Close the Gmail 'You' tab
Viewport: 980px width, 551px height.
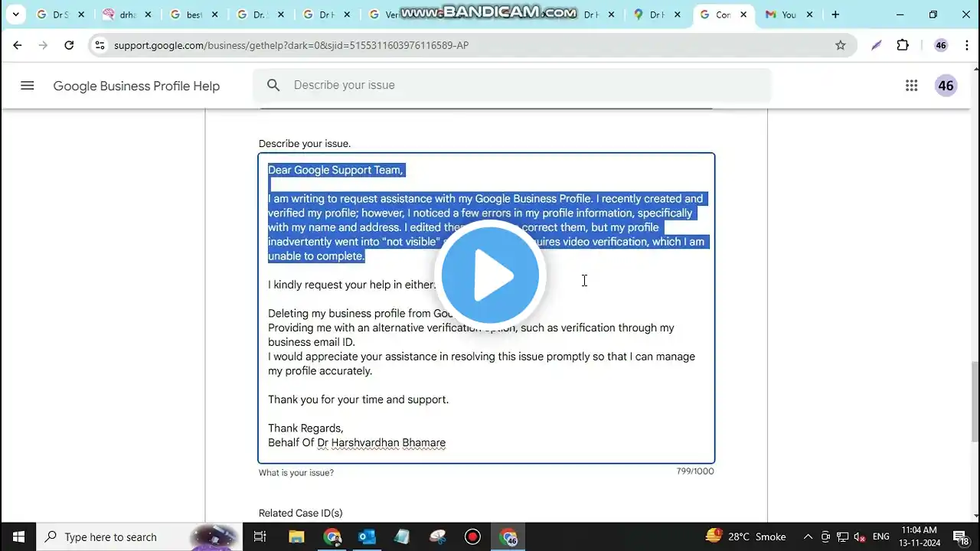coord(809,15)
